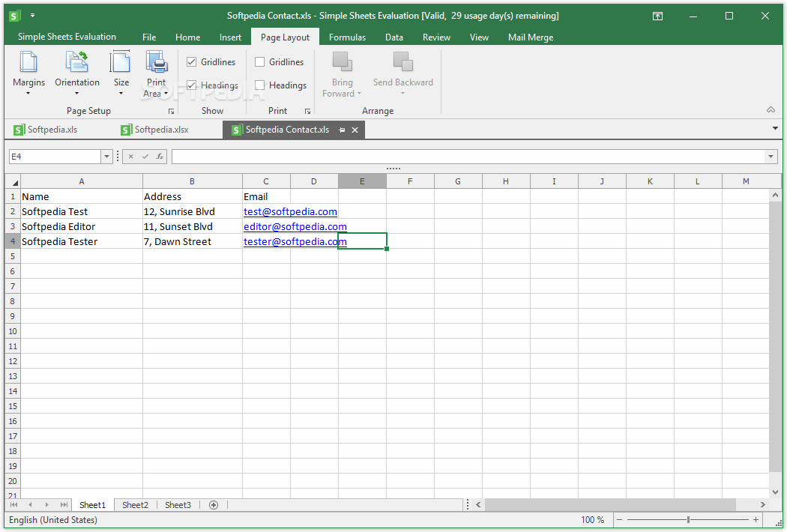Add a new sheet with the plus icon
The width and height of the screenshot is (787, 532).
point(214,505)
